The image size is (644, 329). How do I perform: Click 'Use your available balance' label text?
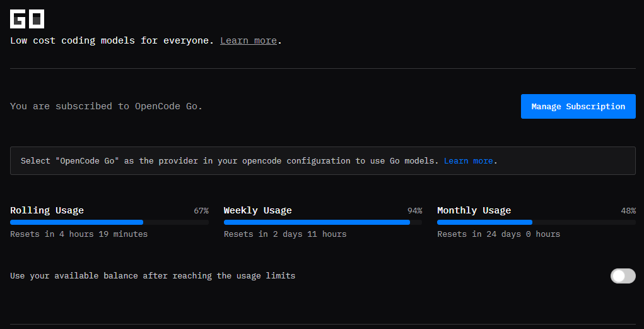pos(153,276)
